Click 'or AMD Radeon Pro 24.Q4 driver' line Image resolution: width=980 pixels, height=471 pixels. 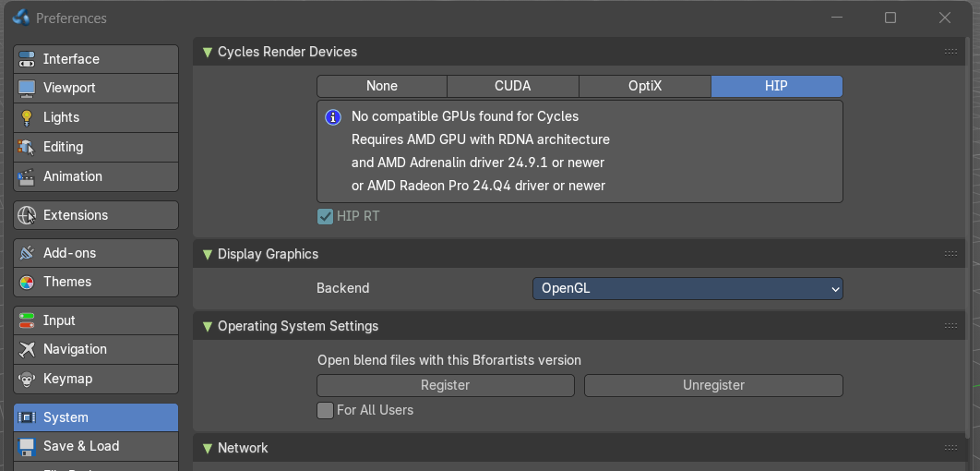tap(479, 186)
